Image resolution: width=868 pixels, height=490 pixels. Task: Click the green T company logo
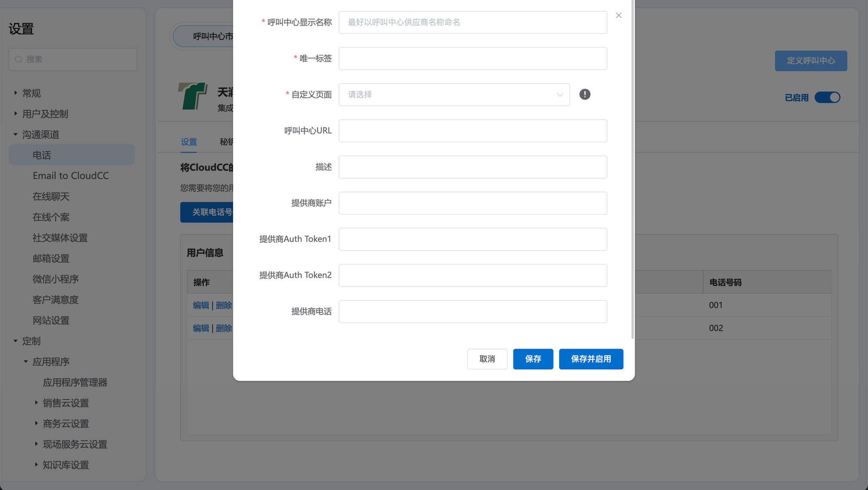(x=192, y=96)
